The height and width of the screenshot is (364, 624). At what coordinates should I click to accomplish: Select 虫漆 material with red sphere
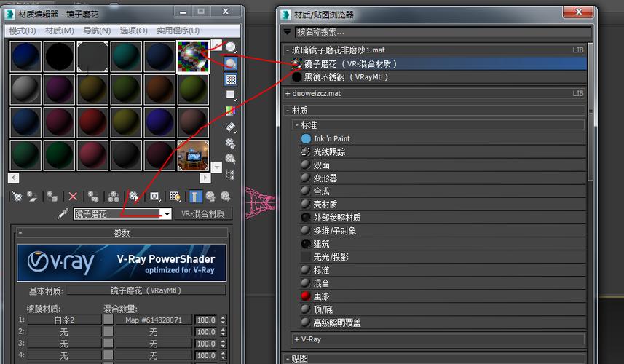pos(442,296)
